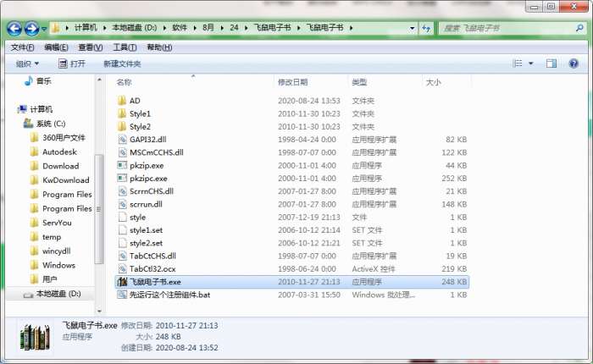Click 新建文件夹 button
593x364 pixels.
coord(122,63)
